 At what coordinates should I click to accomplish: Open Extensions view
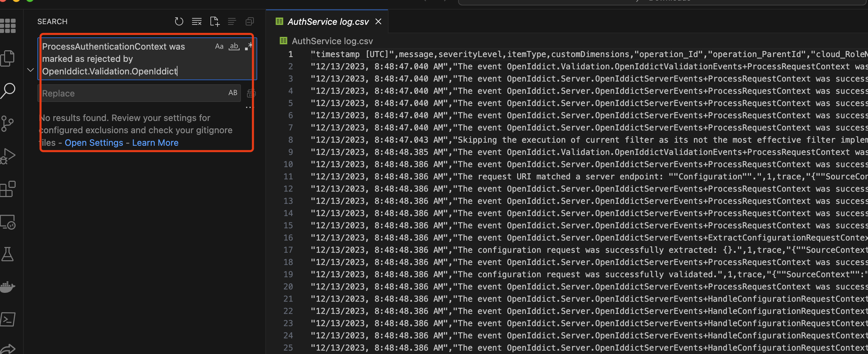coord(7,189)
